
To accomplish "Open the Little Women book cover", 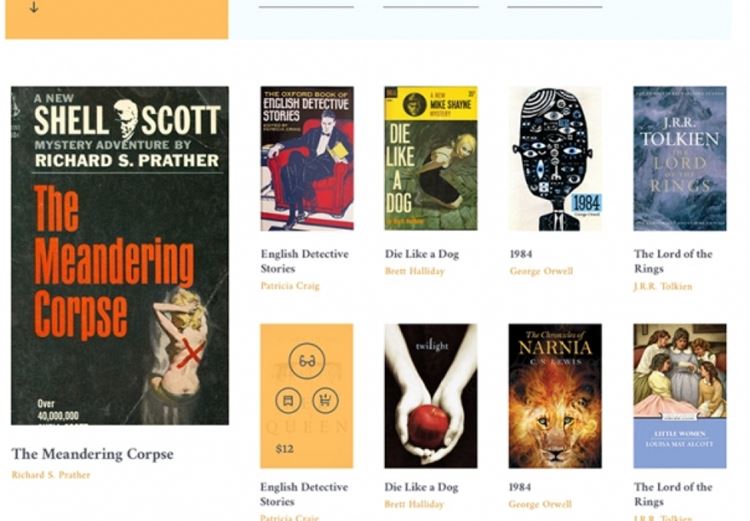I will (680, 396).
